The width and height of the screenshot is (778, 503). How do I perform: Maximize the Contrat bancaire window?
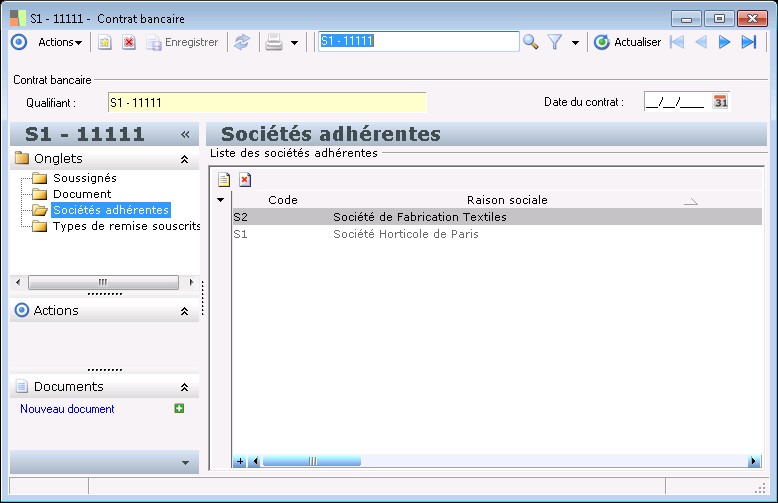[719, 19]
